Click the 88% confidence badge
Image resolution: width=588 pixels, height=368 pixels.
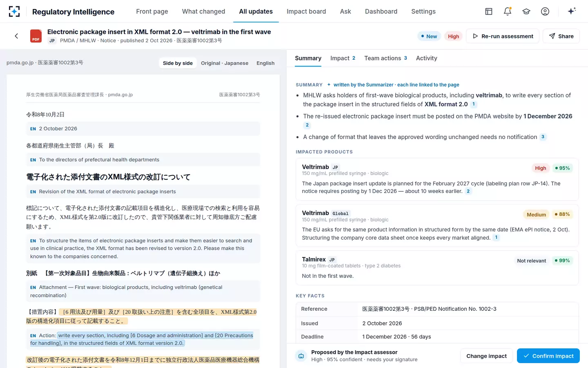pos(562,214)
